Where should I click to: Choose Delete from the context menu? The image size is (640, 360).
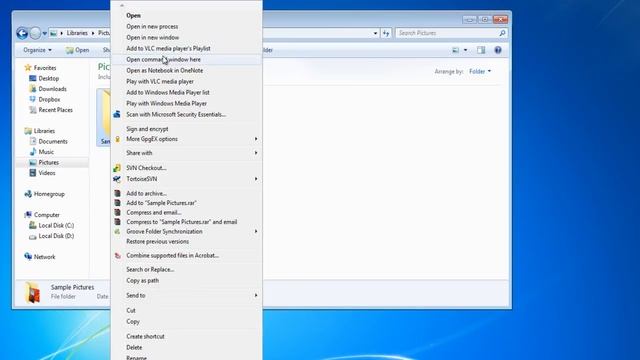pos(187,348)
